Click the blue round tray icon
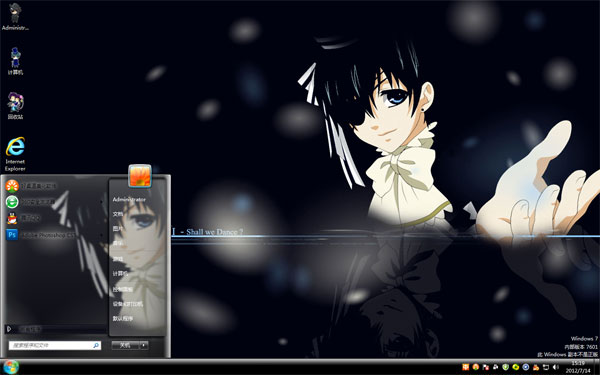600x375 pixels. [x=525, y=367]
